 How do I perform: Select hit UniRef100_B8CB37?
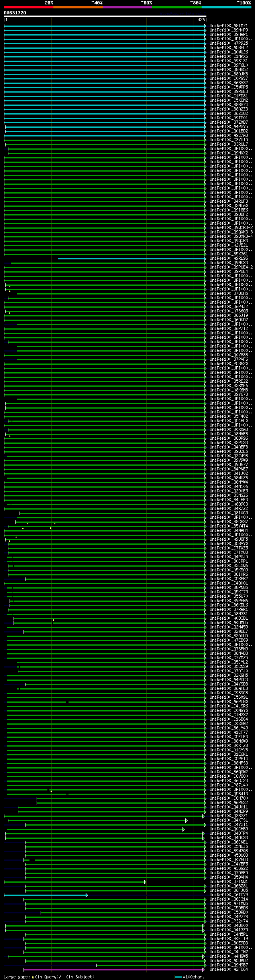point(229,522)
